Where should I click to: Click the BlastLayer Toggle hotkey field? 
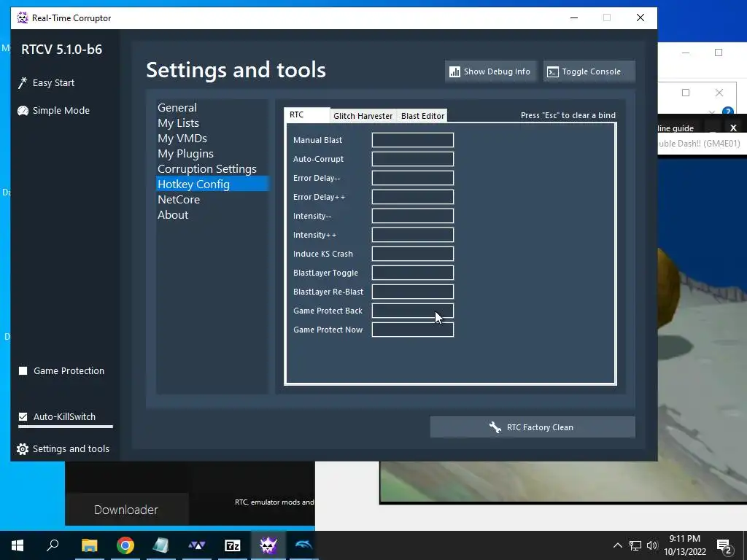point(413,273)
